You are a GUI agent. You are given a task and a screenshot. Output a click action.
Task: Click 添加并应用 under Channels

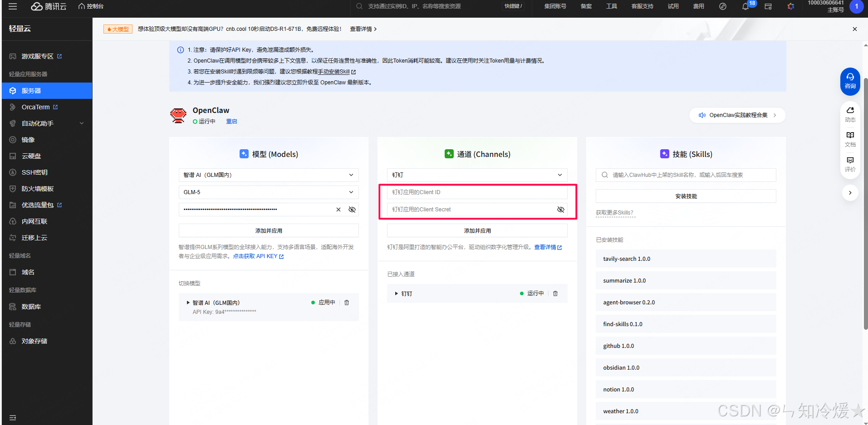coord(477,231)
